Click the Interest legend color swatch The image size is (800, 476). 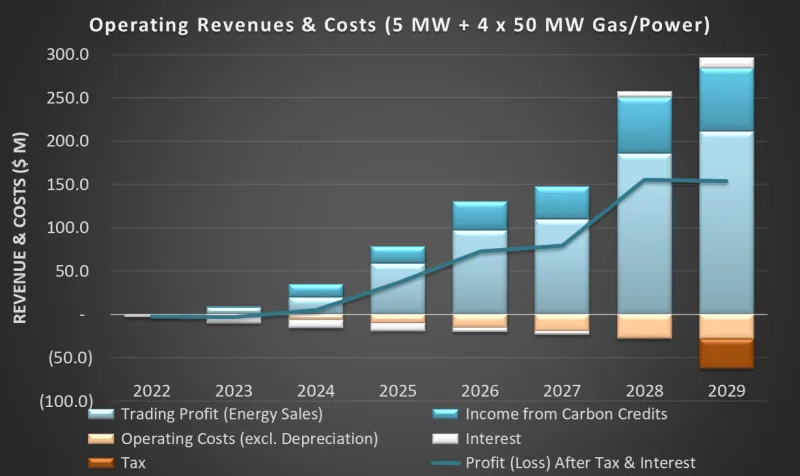[x=445, y=439]
